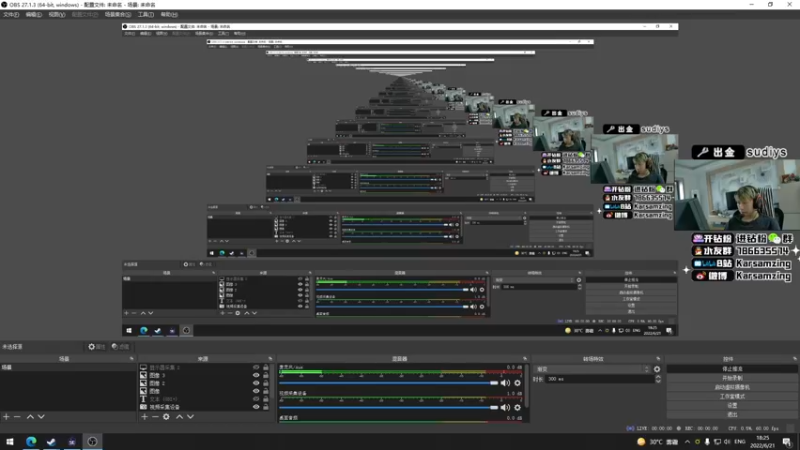Open the clock and date in the taskbar
The width and height of the screenshot is (800, 450).
tap(763, 442)
